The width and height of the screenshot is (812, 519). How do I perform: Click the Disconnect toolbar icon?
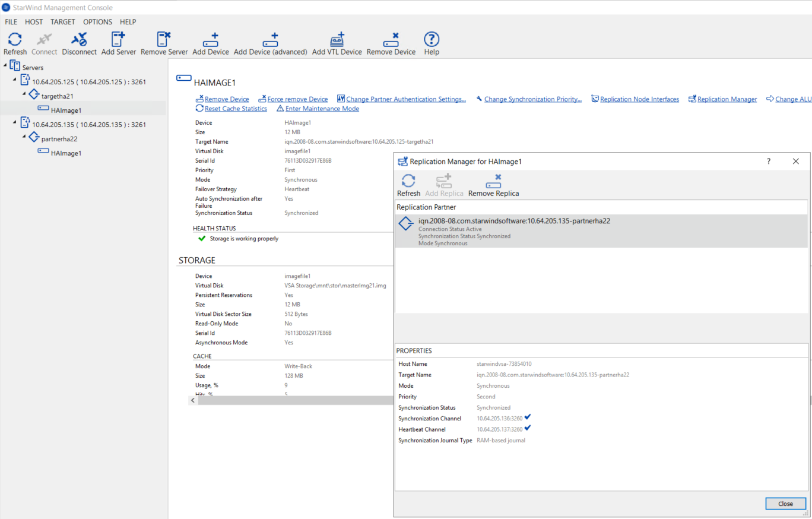coord(79,40)
